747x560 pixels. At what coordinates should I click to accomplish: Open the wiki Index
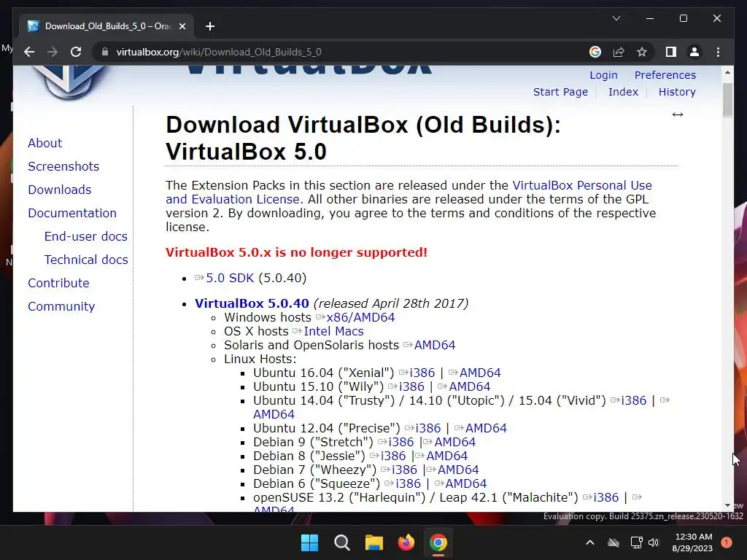tap(623, 92)
